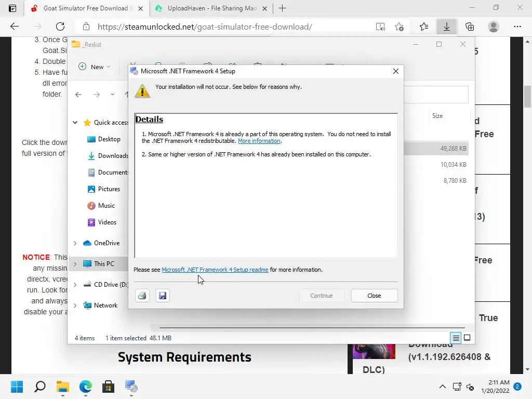This screenshot has height=399, width=532.
Task: Refresh the browser page
Action: (x=60, y=26)
